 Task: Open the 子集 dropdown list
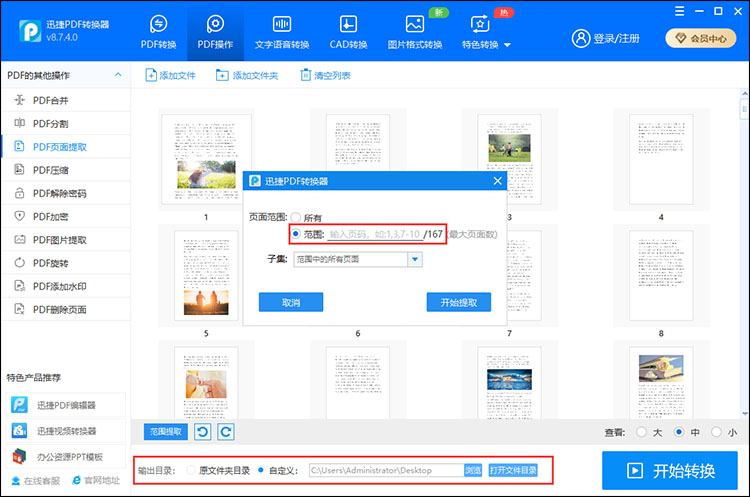(415, 259)
